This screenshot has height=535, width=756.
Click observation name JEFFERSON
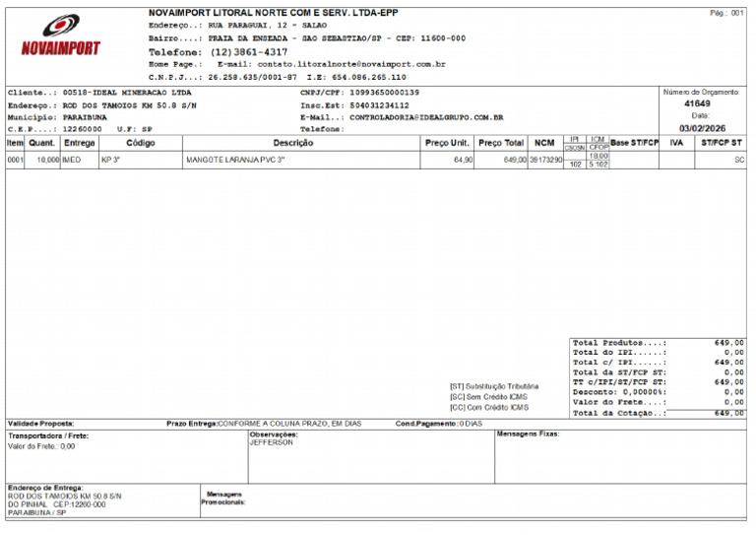(271, 442)
